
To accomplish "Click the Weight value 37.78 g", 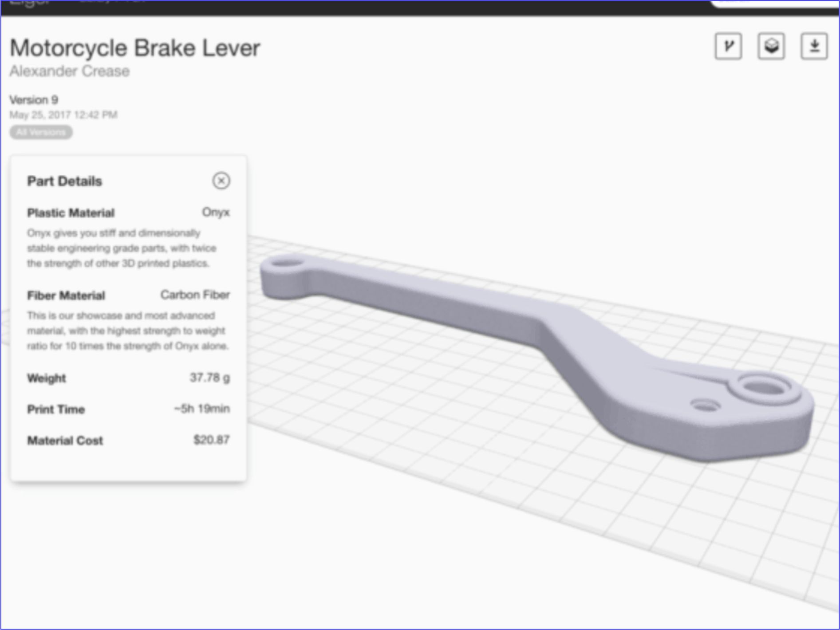I will [x=209, y=378].
